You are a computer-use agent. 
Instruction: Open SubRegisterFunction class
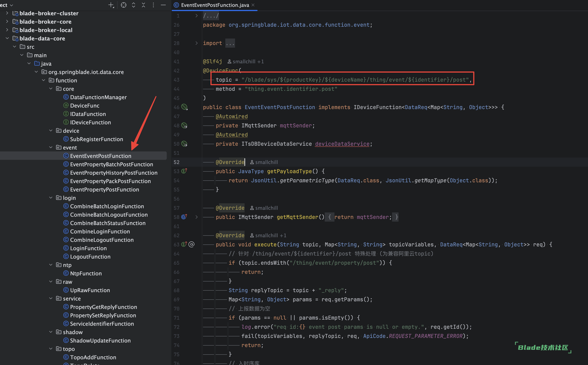(96, 139)
